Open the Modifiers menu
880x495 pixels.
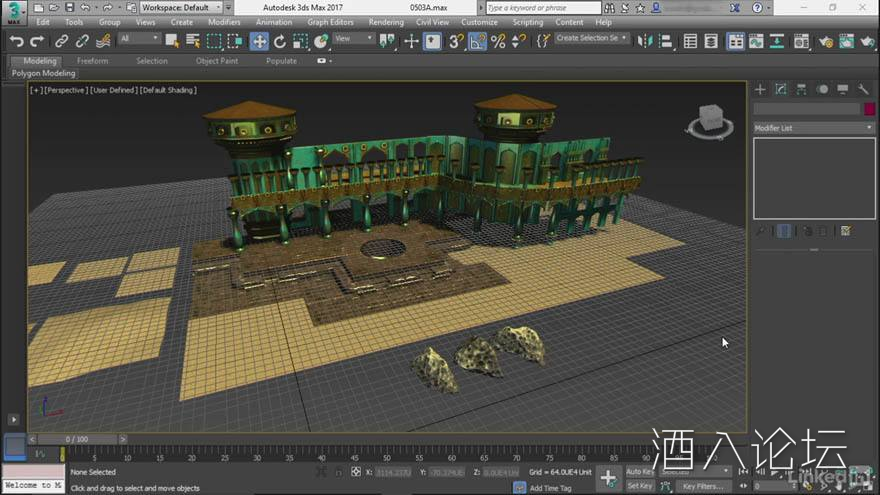click(x=224, y=22)
